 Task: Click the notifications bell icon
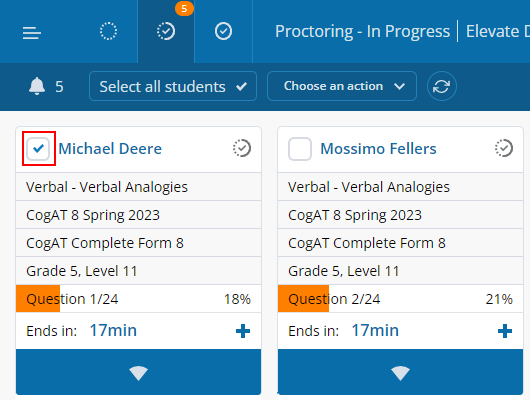37,86
